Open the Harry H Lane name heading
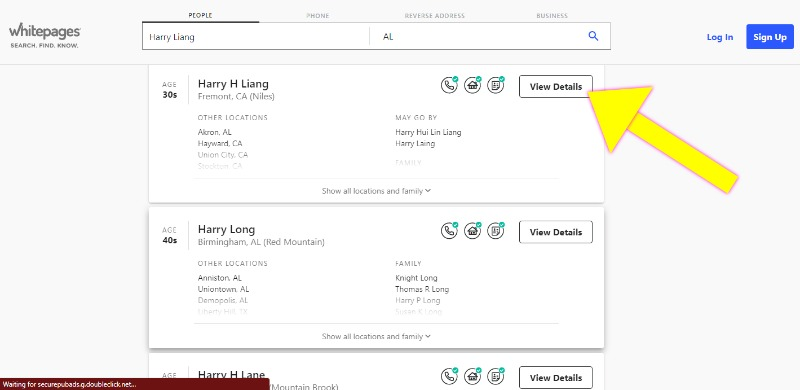Image resolution: width=800 pixels, height=390 pixels. (x=232, y=375)
